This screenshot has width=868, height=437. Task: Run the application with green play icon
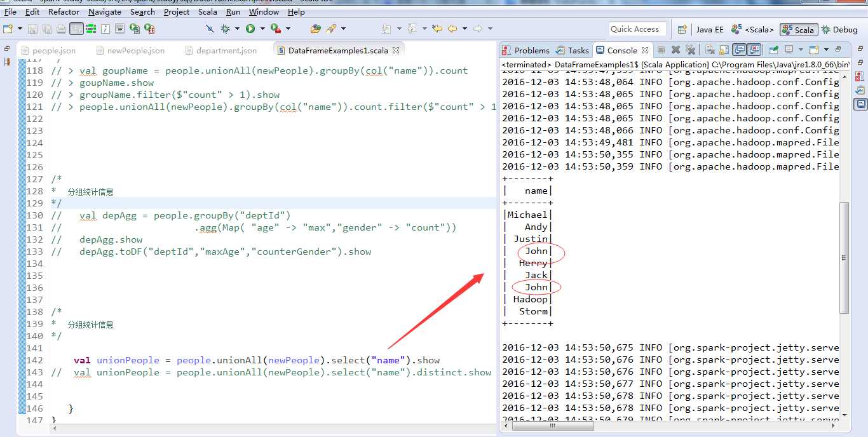[250, 29]
